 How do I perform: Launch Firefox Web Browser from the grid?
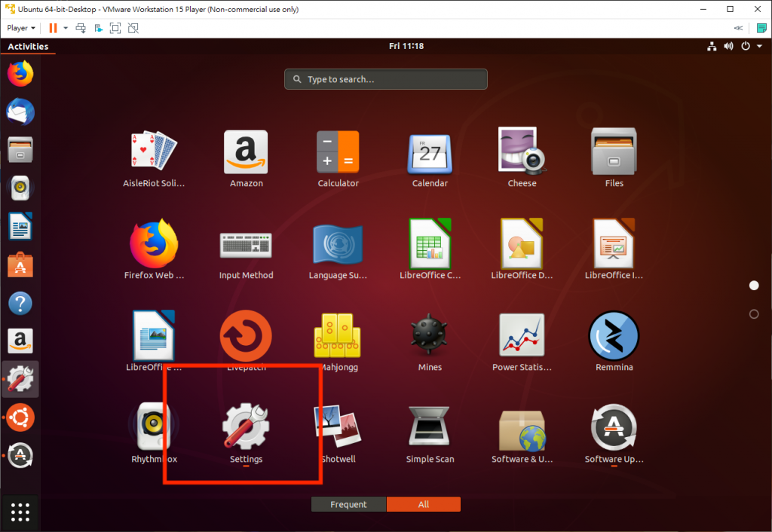click(154, 250)
